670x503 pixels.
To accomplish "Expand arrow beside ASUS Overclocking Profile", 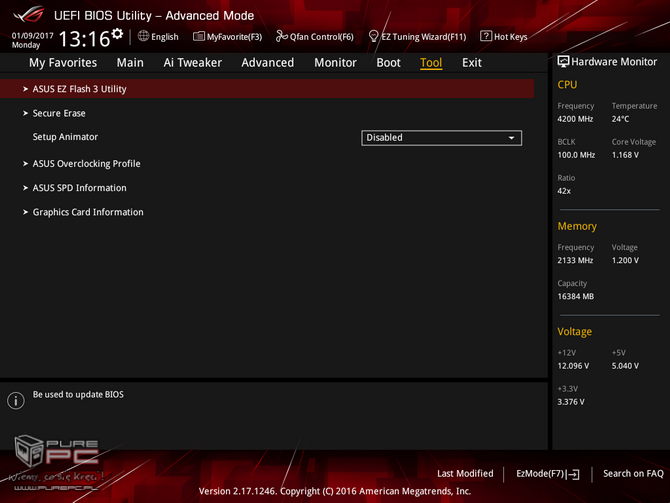I will pyautogui.click(x=25, y=164).
